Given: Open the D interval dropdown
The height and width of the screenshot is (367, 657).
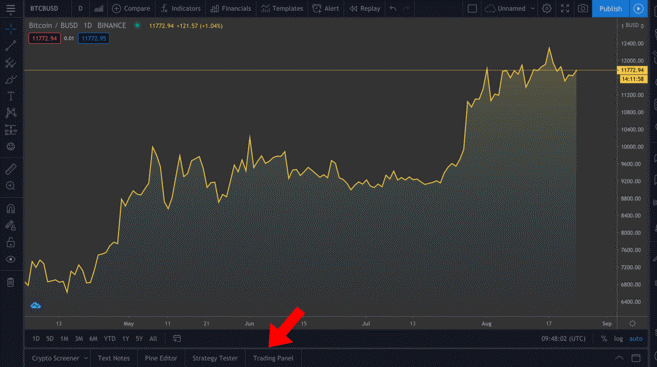Looking at the screenshot, I should (80, 9).
